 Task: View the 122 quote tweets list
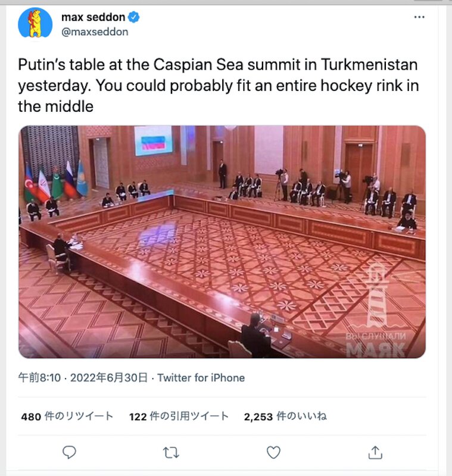pos(179,416)
